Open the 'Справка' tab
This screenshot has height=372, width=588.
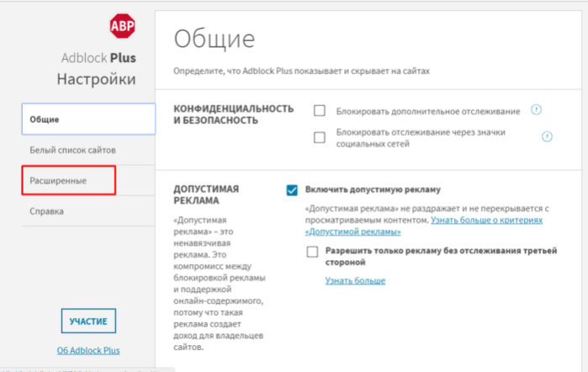[88, 211]
